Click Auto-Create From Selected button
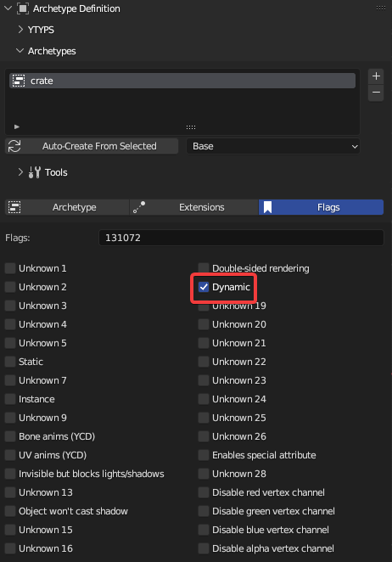The width and height of the screenshot is (392, 562). pyautogui.click(x=92, y=146)
